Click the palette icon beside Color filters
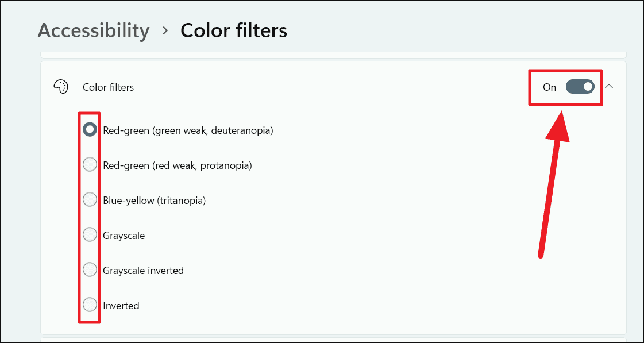This screenshot has height=343, width=644. point(61,87)
